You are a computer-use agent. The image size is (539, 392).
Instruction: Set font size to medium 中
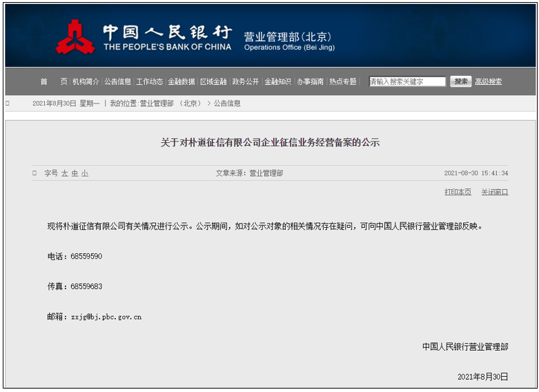click(x=75, y=173)
